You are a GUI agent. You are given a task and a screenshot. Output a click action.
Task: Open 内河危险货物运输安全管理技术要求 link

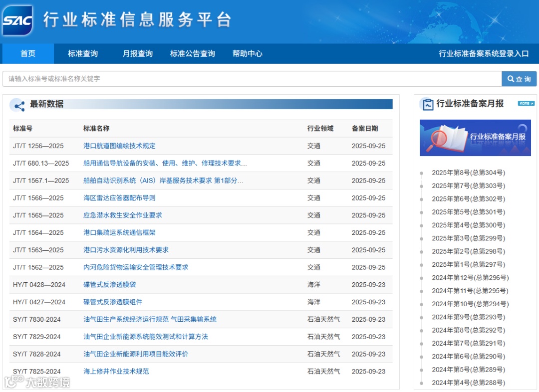pos(136,267)
